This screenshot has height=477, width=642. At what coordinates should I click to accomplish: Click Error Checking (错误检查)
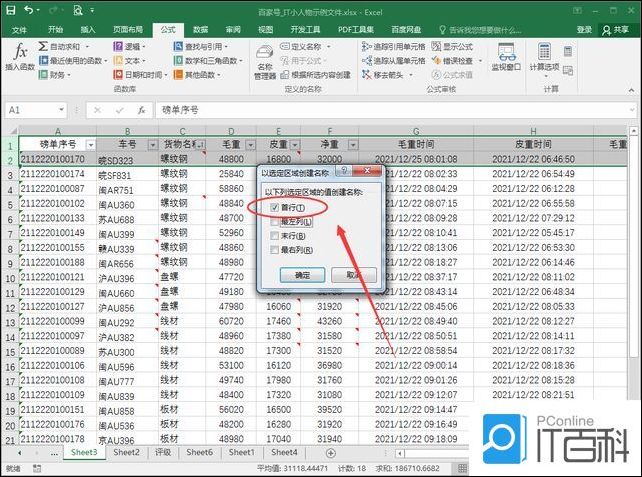point(452,61)
